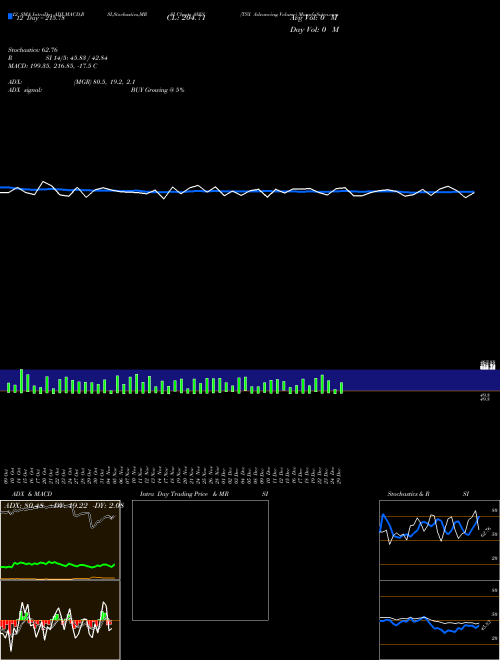The width and height of the screenshot is (500, 660).
Task: Click the blue 12 Day SMA legend square
Action: pos(10,16)
